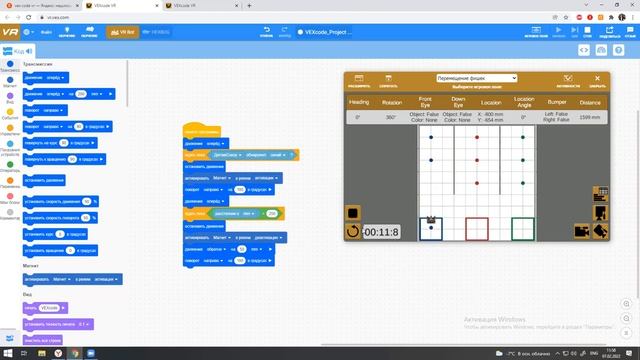Click the block extensions icon at bottom left
Viewport: 640px width, 360px height.
tap(9, 338)
